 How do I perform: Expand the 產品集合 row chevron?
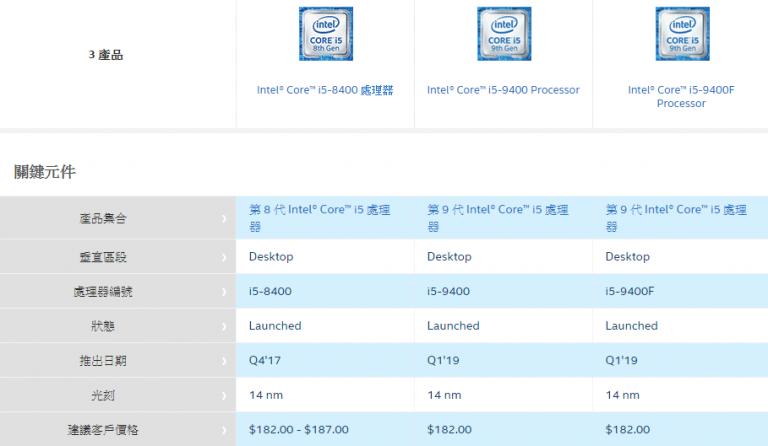224,218
